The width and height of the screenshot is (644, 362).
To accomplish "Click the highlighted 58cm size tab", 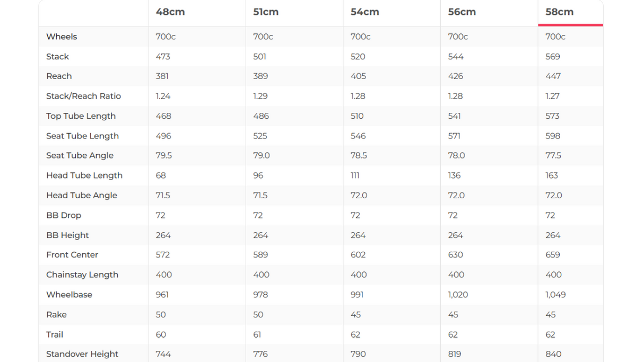I will point(559,12).
